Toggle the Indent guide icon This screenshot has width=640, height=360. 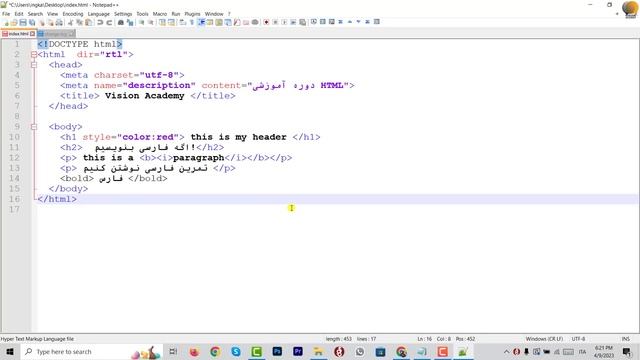click(x=201, y=22)
